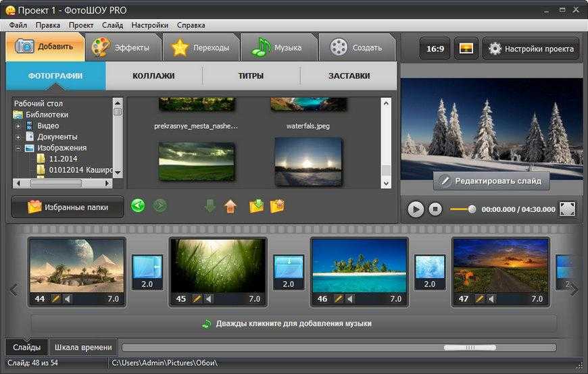Open the Слайд menu
The height and width of the screenshot is (374, 588).
coord(113,25)
